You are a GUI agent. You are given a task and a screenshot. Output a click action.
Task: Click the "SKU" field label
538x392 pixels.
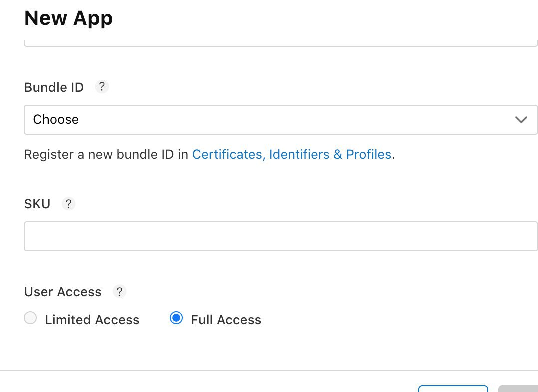[x=37, y=204]
